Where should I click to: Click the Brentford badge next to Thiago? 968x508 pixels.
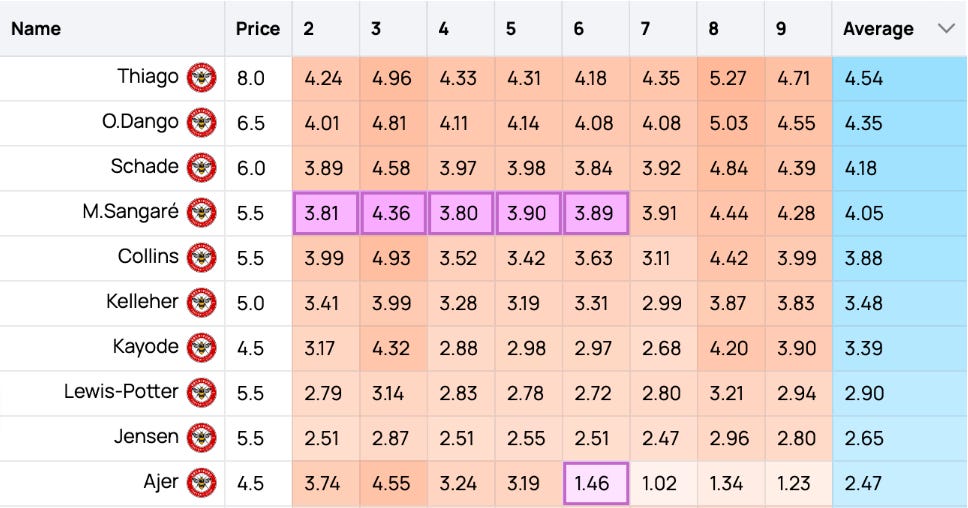pyautogui.click(x=202, y=78)
